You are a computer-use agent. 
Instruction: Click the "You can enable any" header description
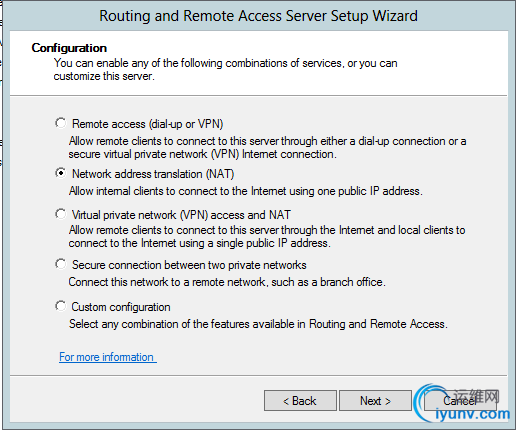226,70
